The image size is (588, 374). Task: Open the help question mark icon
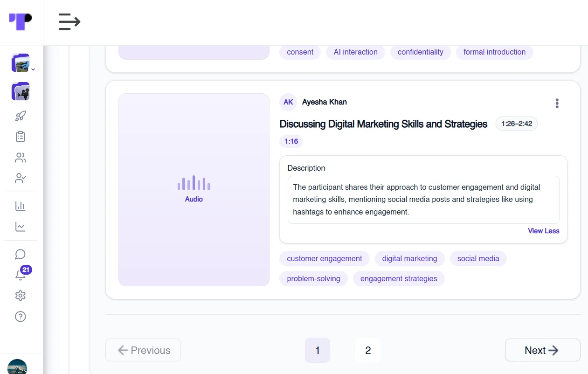click(x=21, y=317)
